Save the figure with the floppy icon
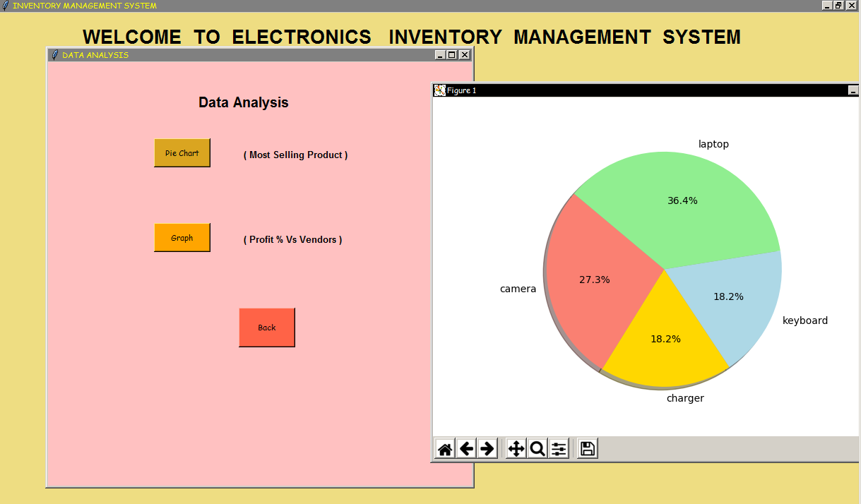The width and height of the screenshot is (861, 504). (x=588, y=448)
